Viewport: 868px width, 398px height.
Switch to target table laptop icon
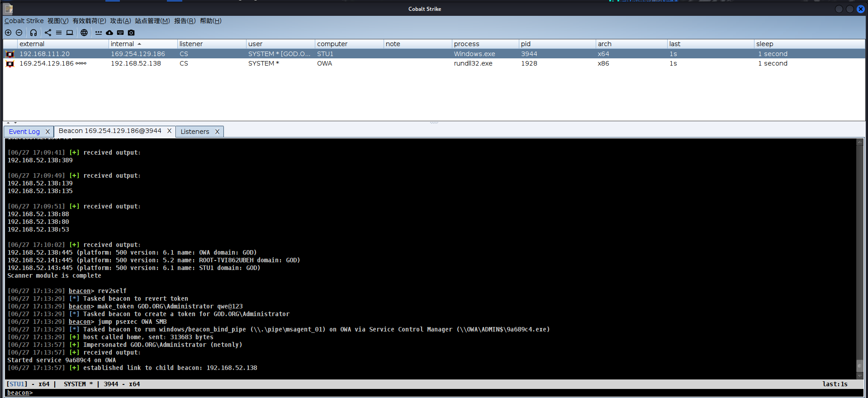[70, 33]
